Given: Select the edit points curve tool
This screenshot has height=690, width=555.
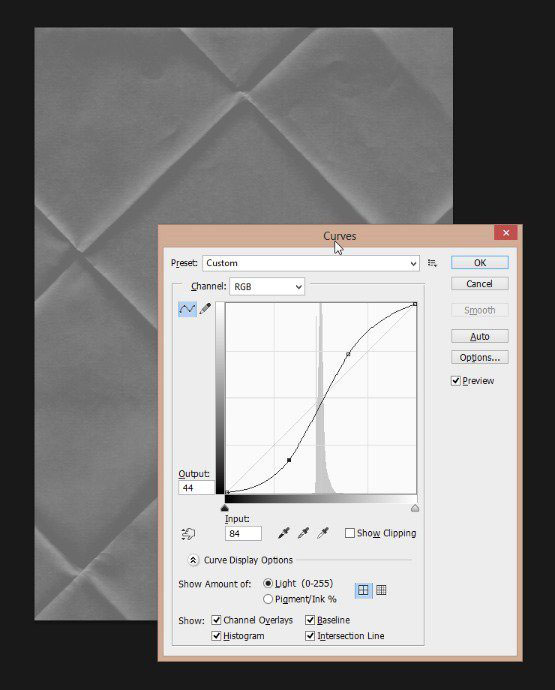Looking at the screenshot, I should (x=187, y=308).
